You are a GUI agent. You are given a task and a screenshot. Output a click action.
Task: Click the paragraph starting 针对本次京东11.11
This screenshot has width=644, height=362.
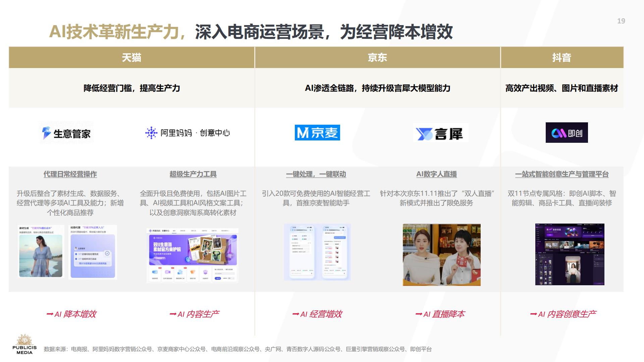(437, 198)
